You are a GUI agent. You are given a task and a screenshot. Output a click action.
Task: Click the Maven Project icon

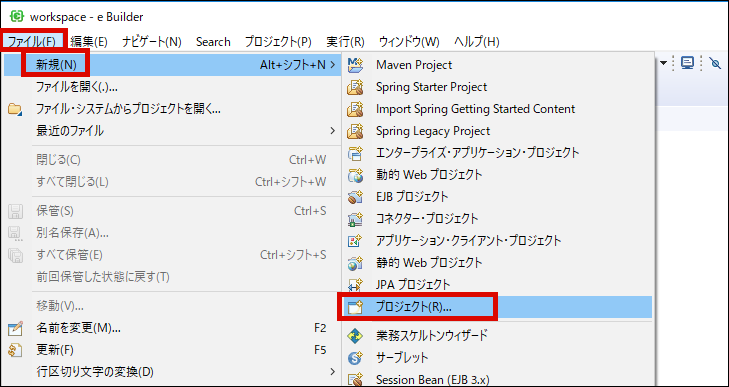(355, 65)
